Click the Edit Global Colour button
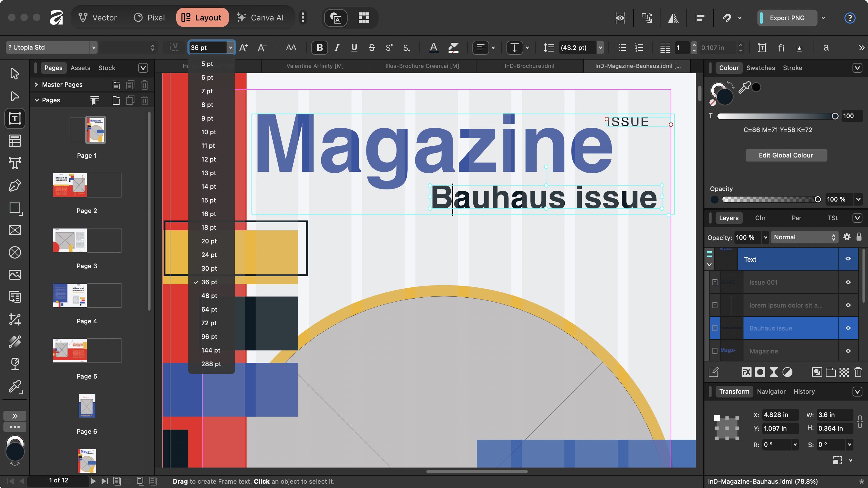This screenshot has width=868, height=488. pos(786,155)
